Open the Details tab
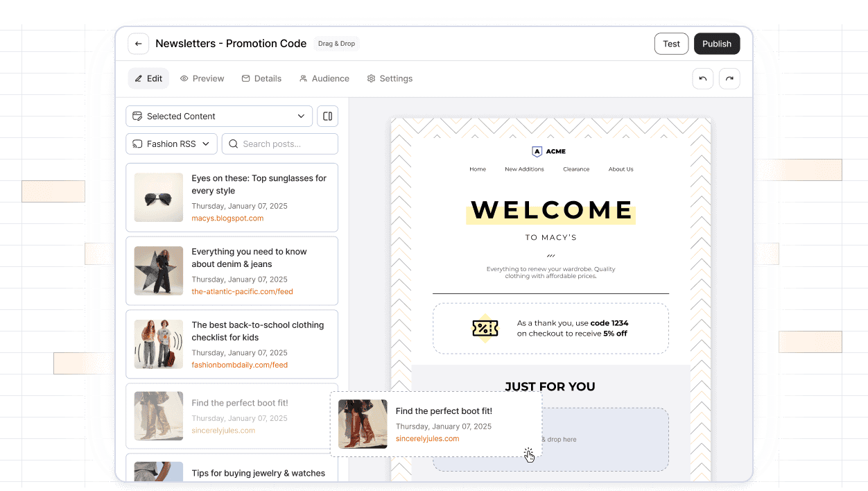This screenshot has height=491, width=868. [x=261, y=78]
